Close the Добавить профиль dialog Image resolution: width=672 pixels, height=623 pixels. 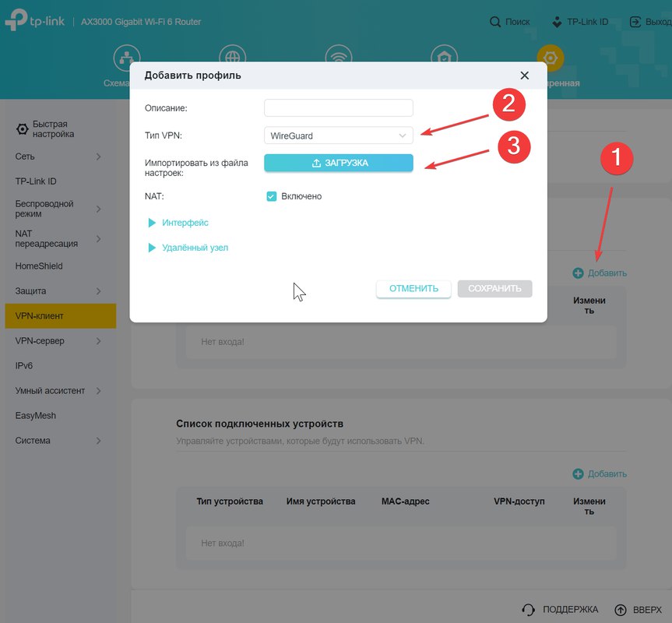[x=525, y=76]
